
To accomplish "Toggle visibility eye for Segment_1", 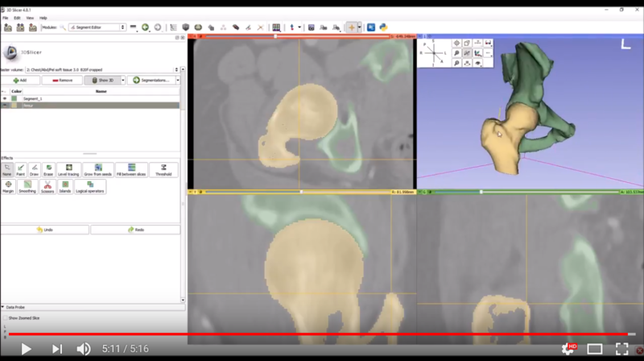I will click(5, 98).
